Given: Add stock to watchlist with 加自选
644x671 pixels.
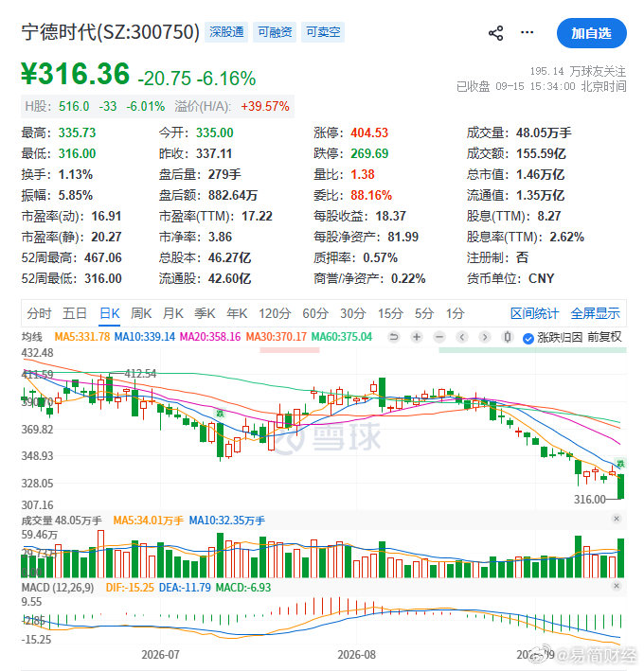Looking at the screenshot, I should pos(591,33).
